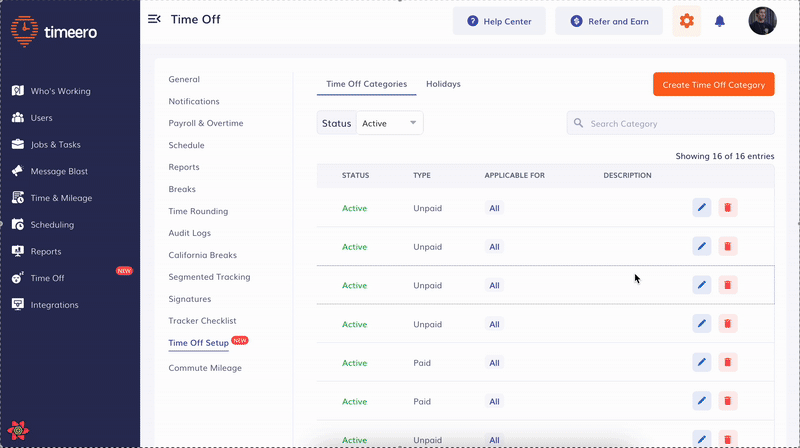Delete the fourth Unpaid category row
This screenshot has width=800, height=448.
click(728, 323)
